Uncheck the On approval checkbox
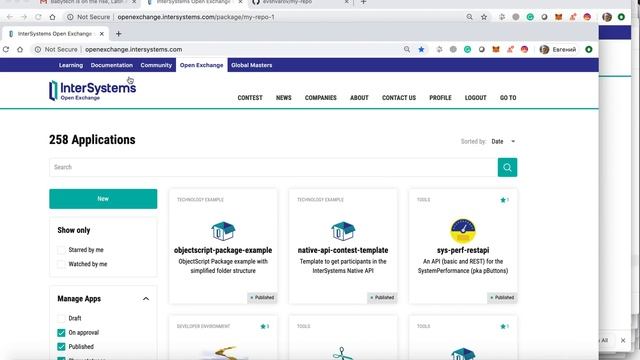 tap(61, 333)
